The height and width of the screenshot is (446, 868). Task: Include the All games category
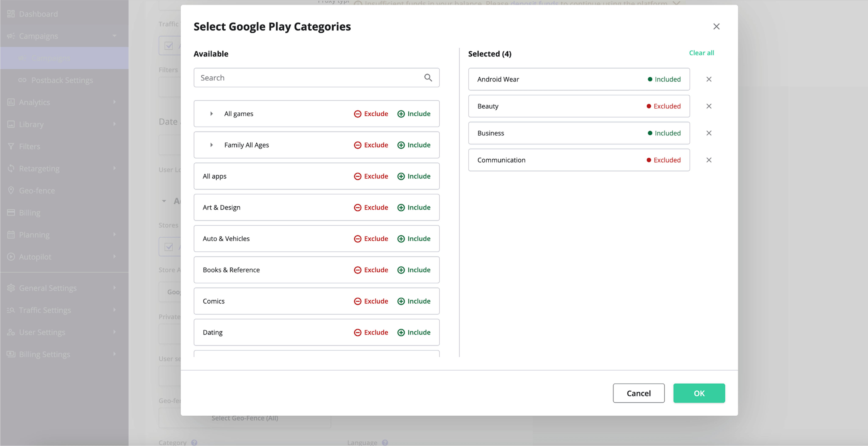pyautogui.click(x=414, y=114)
